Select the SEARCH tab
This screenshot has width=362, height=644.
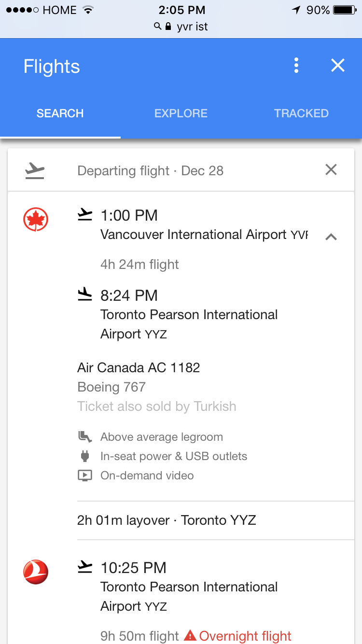tap(60, 113)
